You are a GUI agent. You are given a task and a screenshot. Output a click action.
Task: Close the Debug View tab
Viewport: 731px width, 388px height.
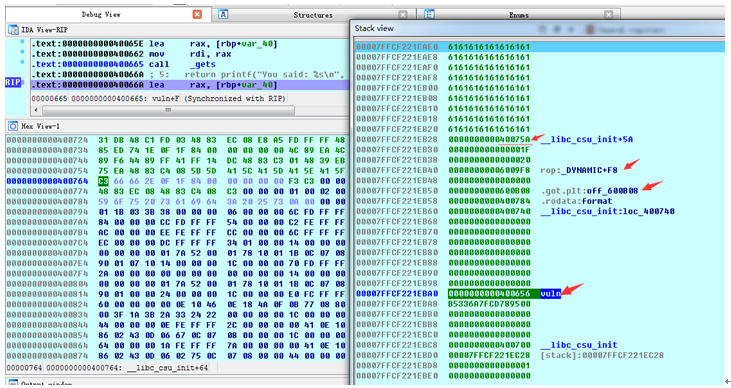click(197, 14)
